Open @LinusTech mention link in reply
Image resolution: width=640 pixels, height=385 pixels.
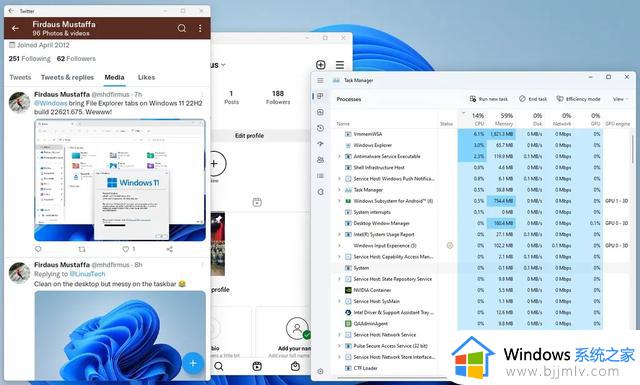[x=87, y=274]
